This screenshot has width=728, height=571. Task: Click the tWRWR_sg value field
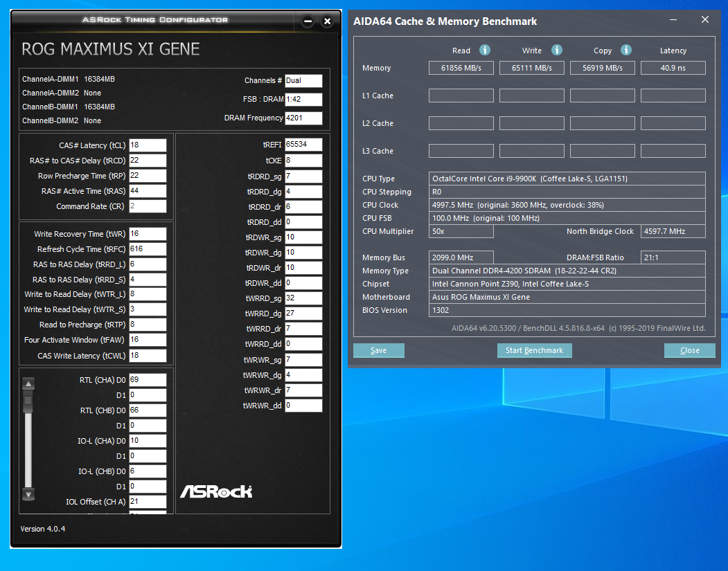coord(303,360)
